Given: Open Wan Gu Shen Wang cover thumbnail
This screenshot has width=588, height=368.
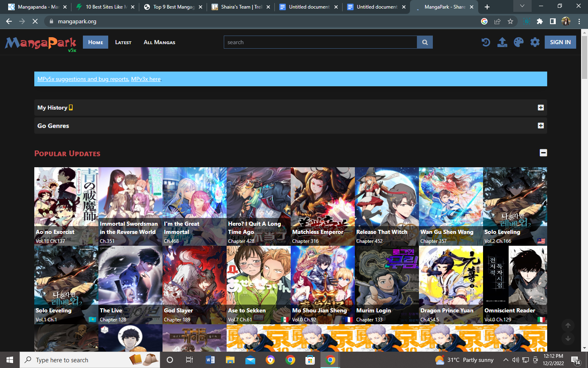Looking at the screenshot, I should click(x=451, y=206).
